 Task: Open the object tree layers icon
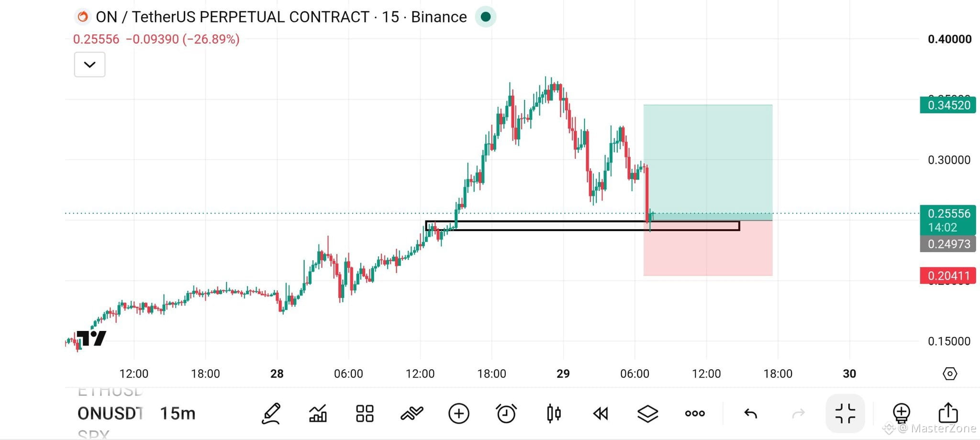click(x=647, y=414)
